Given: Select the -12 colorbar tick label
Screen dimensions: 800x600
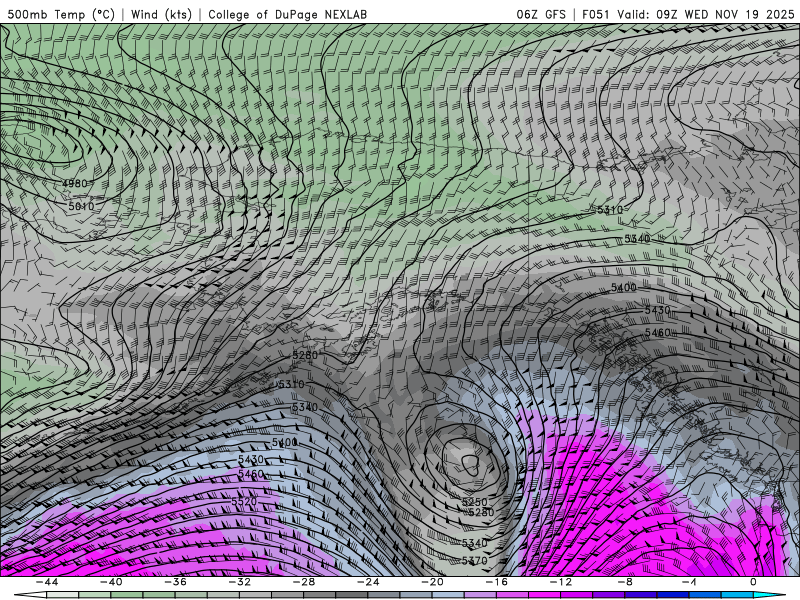Looking at the screenshot, I should [x=561, y=582].
